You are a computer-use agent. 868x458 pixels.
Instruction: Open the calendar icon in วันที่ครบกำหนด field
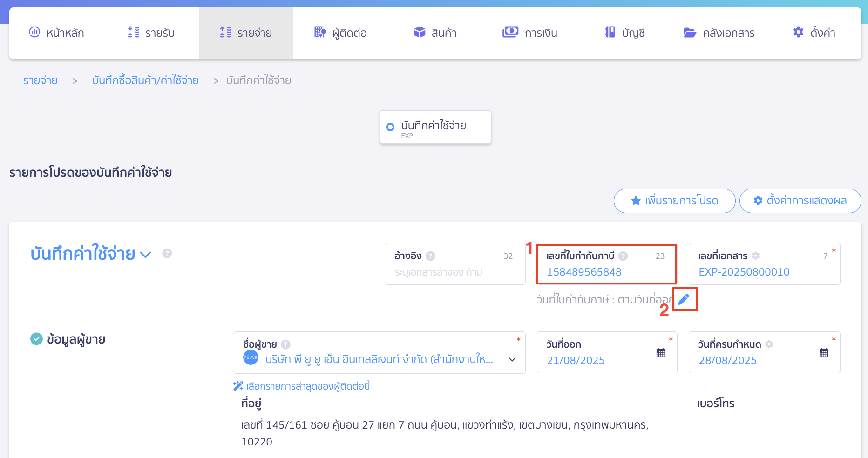tap(823, 353)
